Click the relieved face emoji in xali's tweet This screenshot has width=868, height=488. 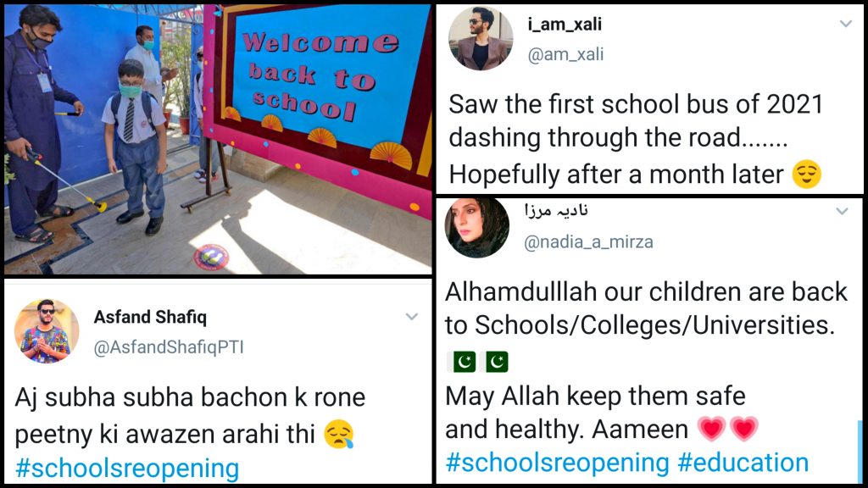point(807,175)
